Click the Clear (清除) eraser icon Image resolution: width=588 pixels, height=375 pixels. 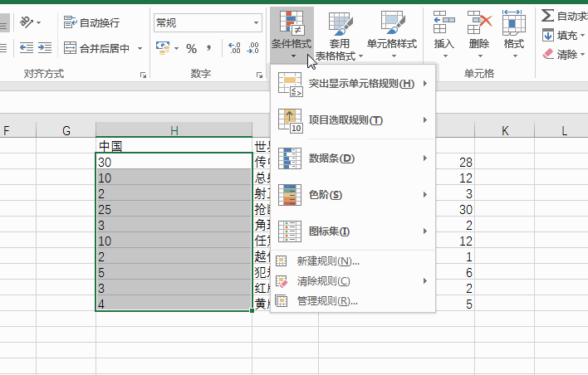(x=548, y=54)
